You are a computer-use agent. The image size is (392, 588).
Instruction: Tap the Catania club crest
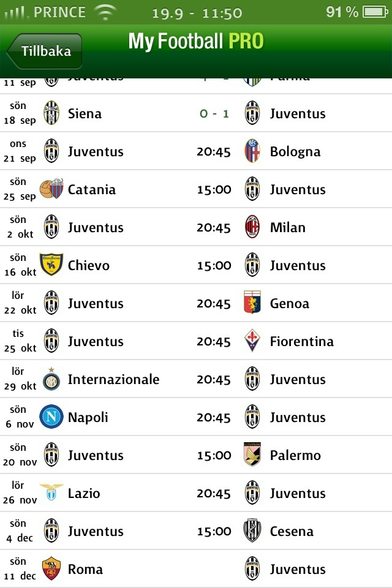pos(51,189)
